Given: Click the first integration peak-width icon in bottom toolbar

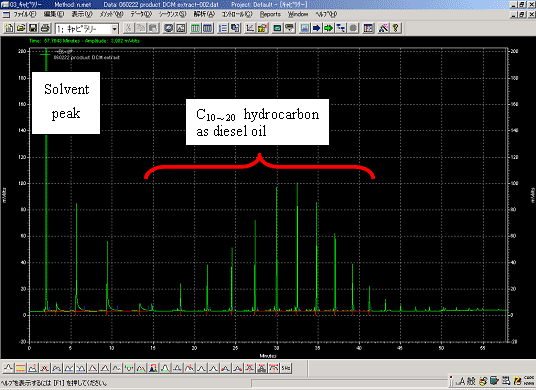Looking at the screenshot, I should (x=8, y=368).
